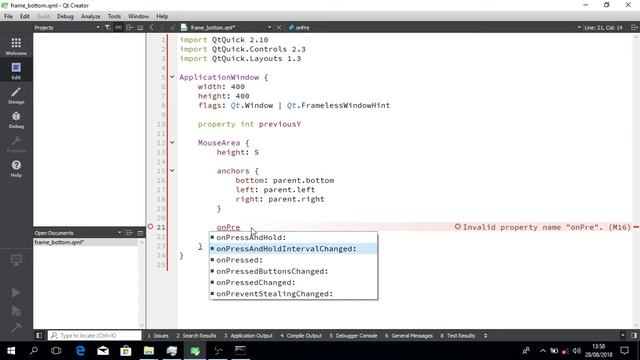Open the Windows Start menu
The width and height of the screenshot is (640, 360).
11,351
